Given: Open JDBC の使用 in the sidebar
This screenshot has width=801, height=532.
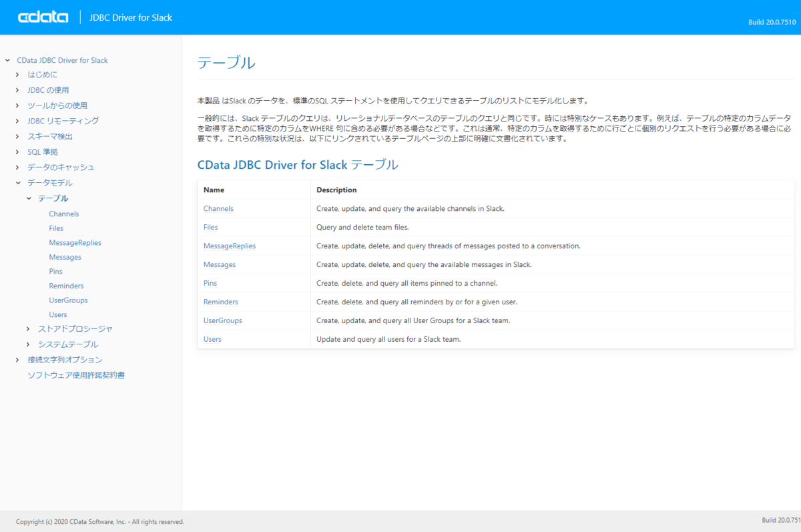Looking at the screenshot, I should pos(48,90).
